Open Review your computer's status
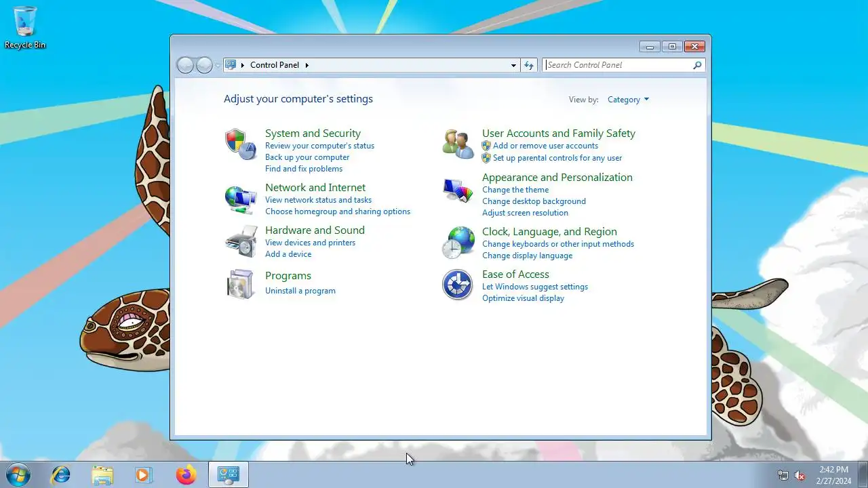 (319, 146)
